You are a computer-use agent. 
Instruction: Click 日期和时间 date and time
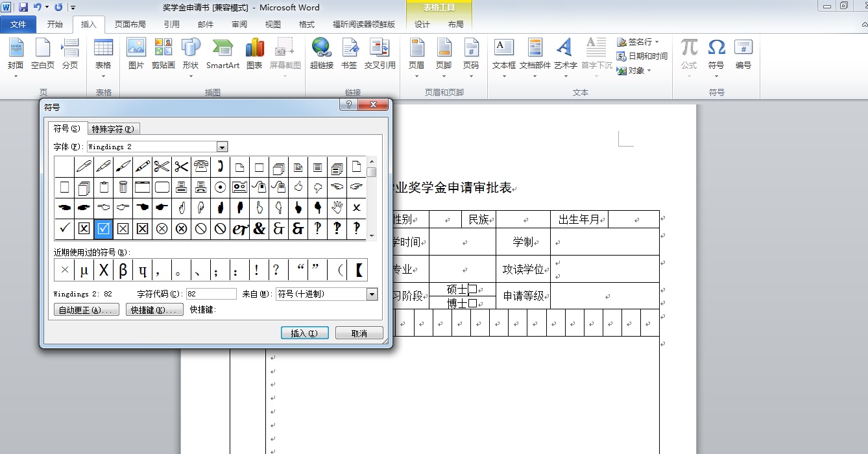(x=642, y=56)
